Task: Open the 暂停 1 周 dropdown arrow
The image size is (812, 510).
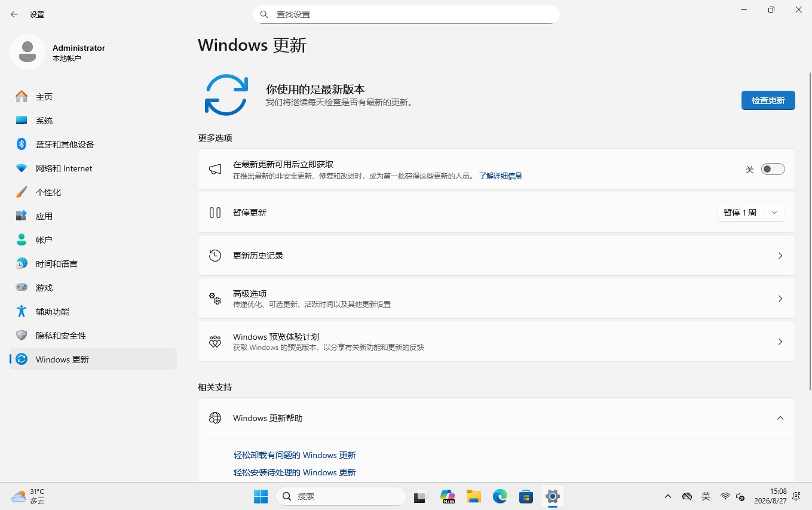Action: 775,213
